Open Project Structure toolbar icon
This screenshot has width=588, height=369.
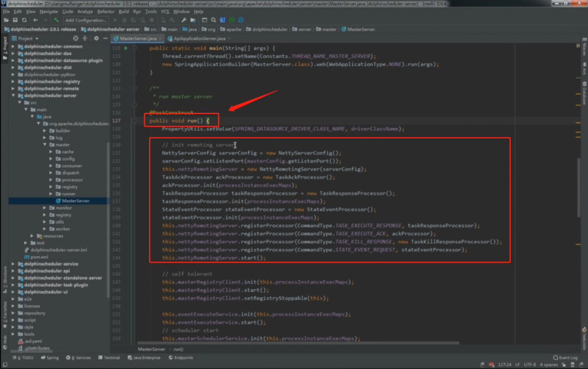coord(193,20)
